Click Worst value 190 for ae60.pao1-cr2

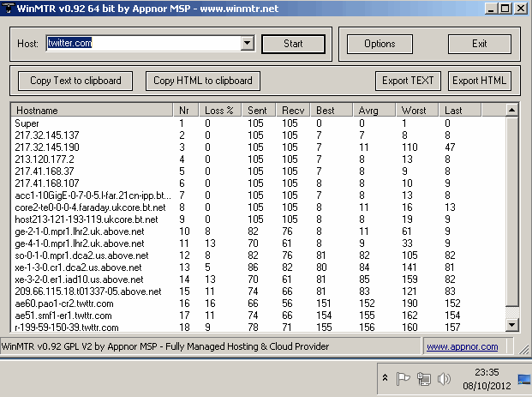coord(409,304)
